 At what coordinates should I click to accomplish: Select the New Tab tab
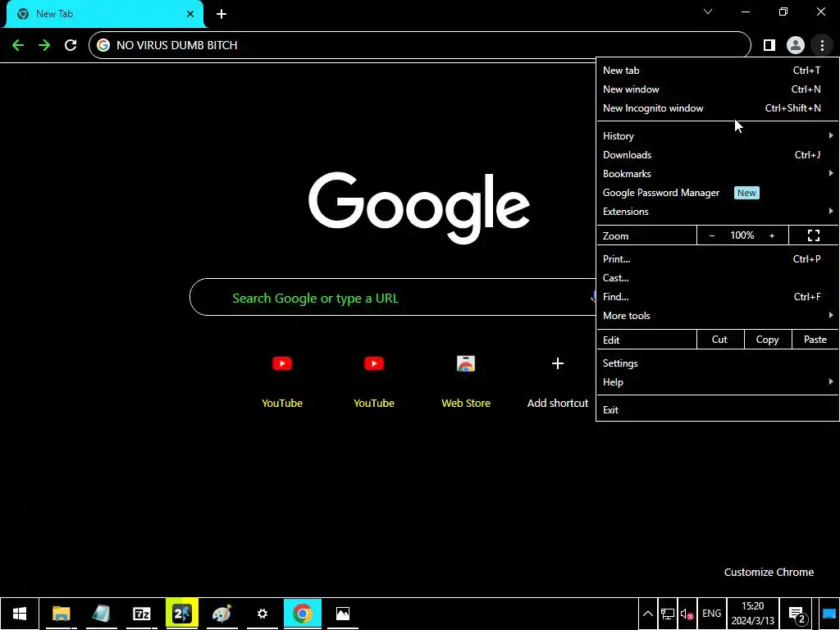click(x=104, y=14)
